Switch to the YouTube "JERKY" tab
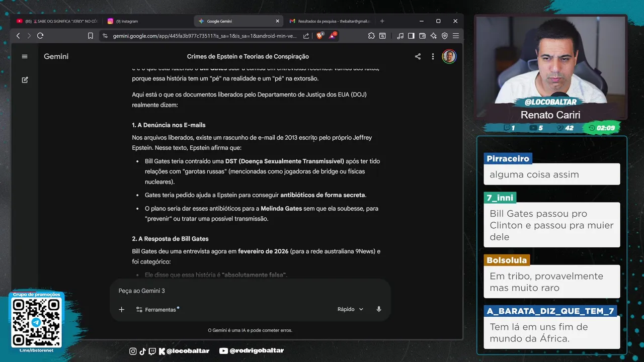The height and width of the screenshot is (362, 644). pos(57,21)
